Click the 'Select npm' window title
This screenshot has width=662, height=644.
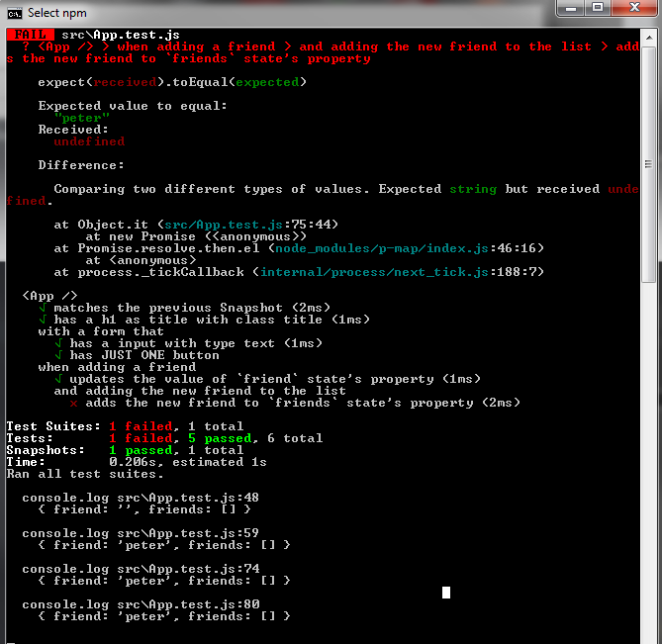click(57, 13)
